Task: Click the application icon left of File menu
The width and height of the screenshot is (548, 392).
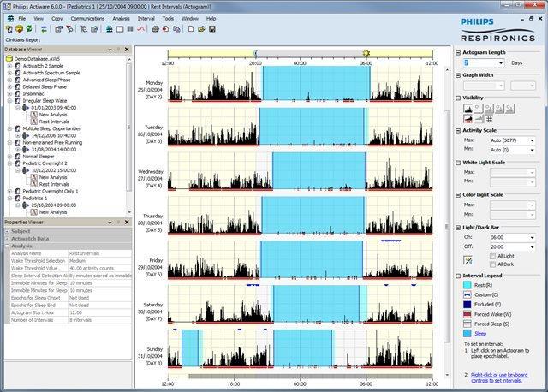Action: 10,19
